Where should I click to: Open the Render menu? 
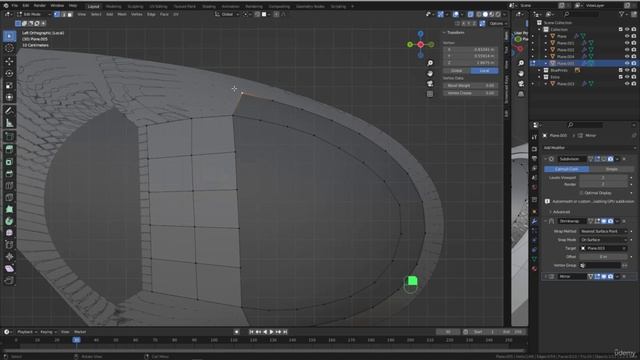tap(40, 6)
